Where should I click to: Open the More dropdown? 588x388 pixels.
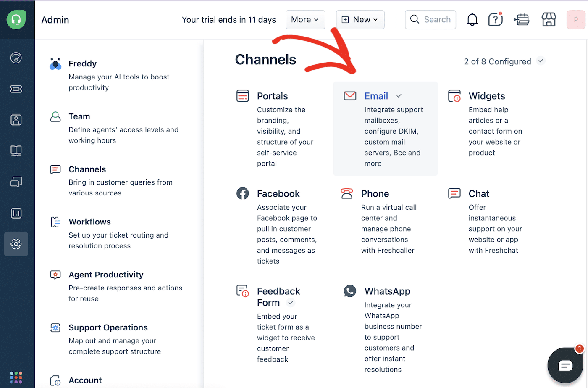(305, 19)
